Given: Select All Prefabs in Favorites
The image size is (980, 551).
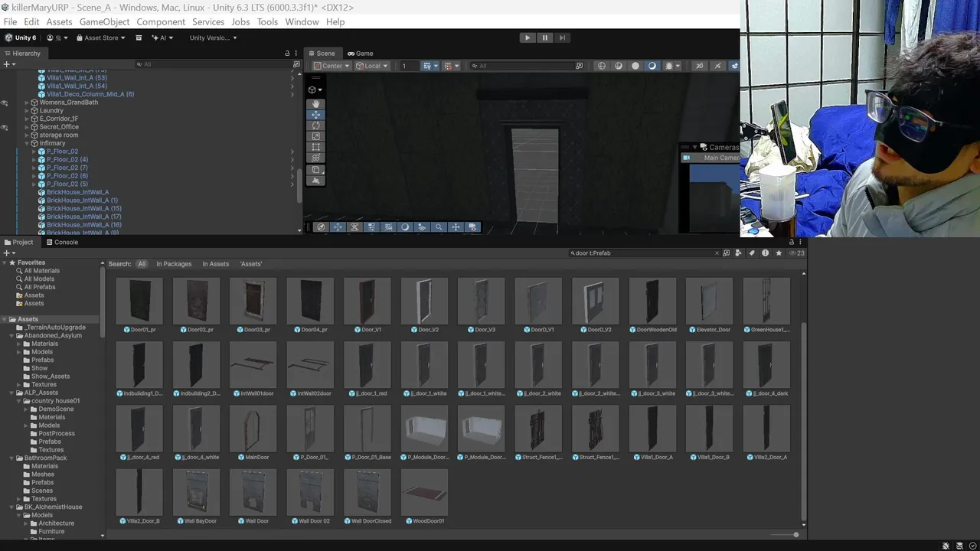Looking at the screenshot, I should coord(40,287).
